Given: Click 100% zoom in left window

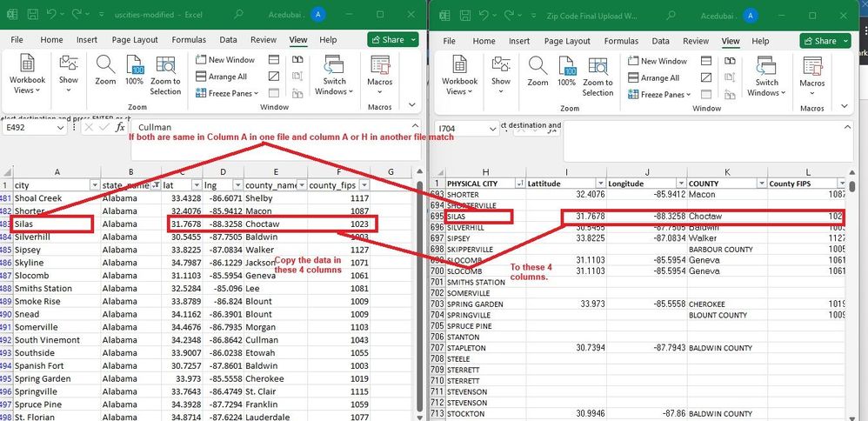Looking at the screenshot, I should (135, 70).
